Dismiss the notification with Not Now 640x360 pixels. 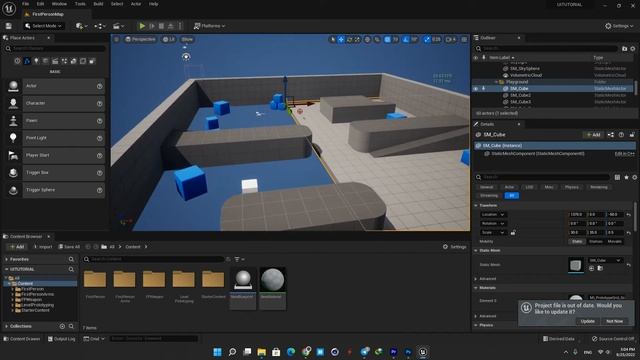[x=614, y=321]
